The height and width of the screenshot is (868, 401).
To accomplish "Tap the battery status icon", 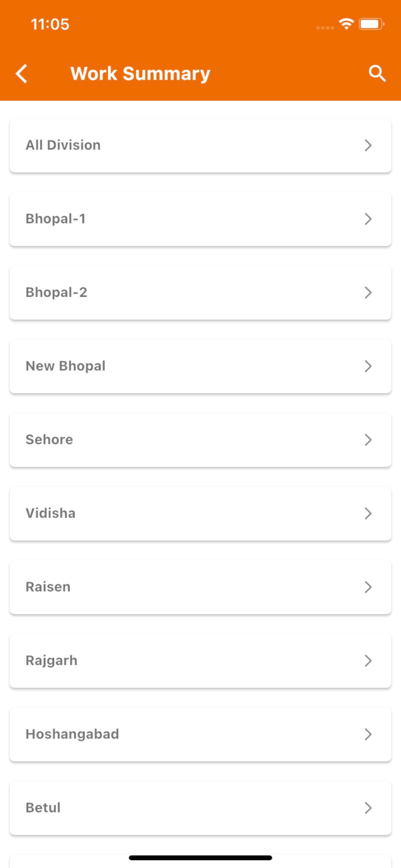I will pos(371,24).
